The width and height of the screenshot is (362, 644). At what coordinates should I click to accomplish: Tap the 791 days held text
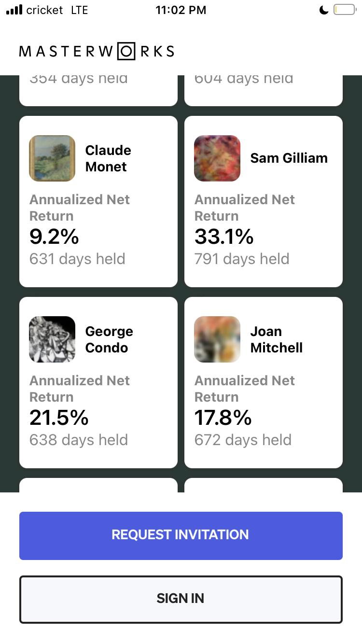point(242,259)
